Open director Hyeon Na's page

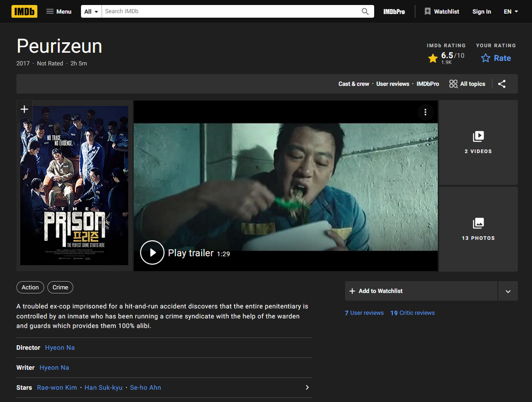(x=60, y=347)
